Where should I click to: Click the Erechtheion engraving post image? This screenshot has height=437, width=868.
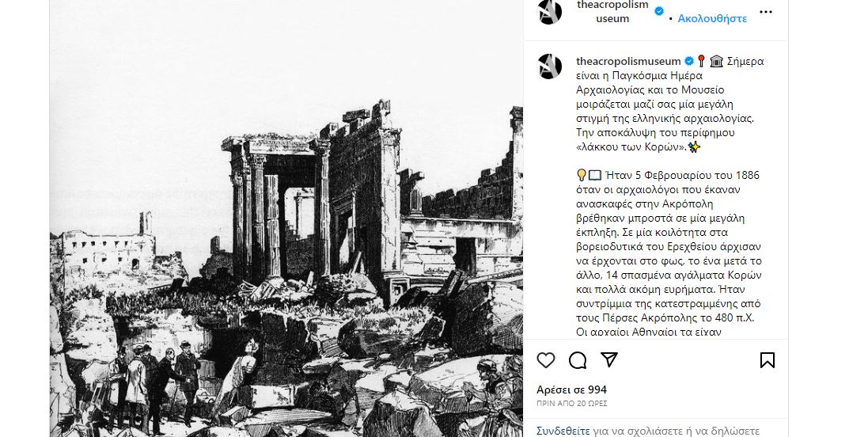click(286, 218)
